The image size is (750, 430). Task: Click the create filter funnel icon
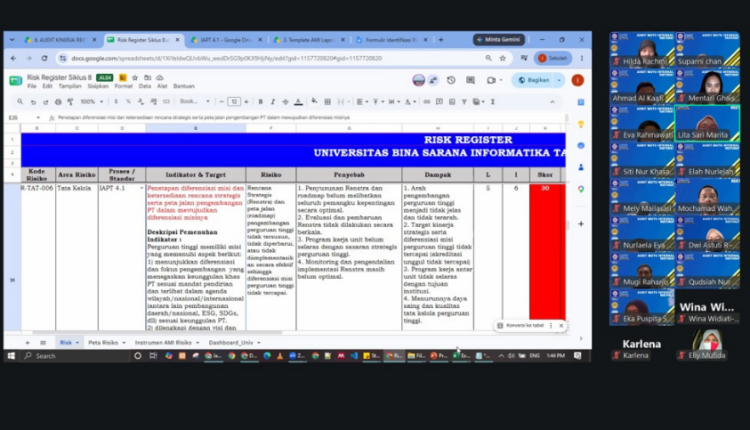tap(464, 102)
